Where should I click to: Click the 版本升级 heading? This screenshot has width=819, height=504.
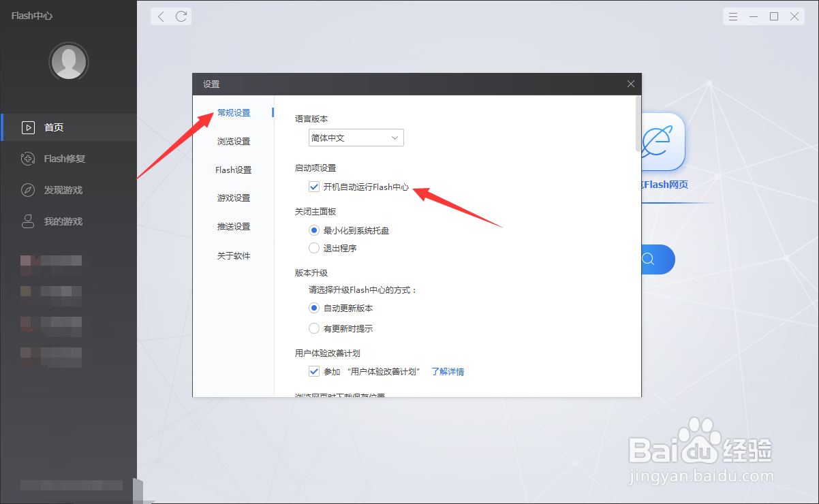pos(311,272)
